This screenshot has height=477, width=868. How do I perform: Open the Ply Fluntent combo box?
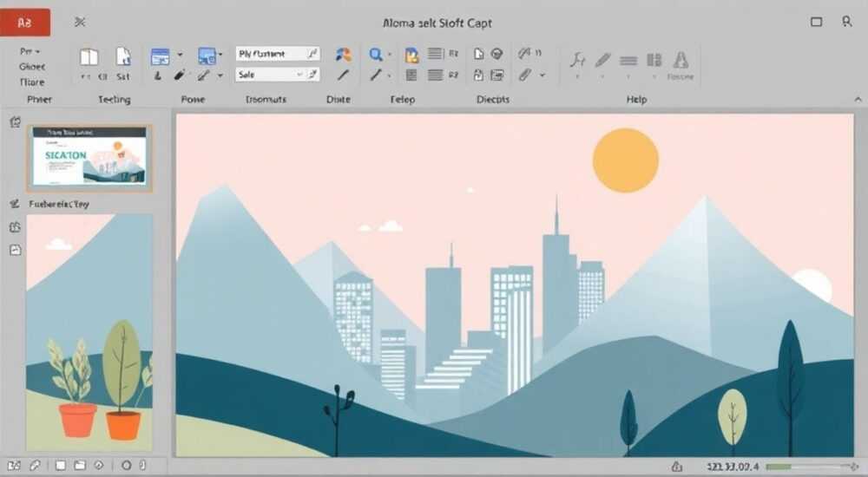[278, 54]
